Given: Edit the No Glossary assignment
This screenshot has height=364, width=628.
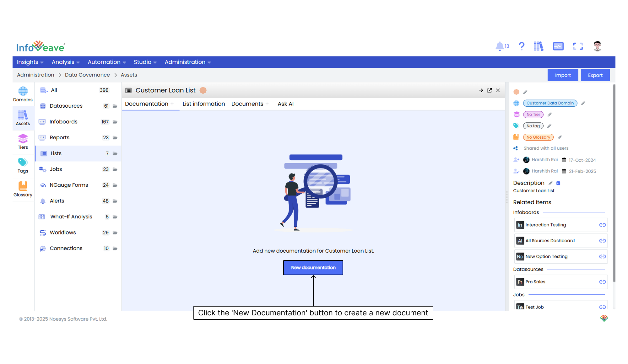Looking at the screenshot, I should (x=560, y=137).
